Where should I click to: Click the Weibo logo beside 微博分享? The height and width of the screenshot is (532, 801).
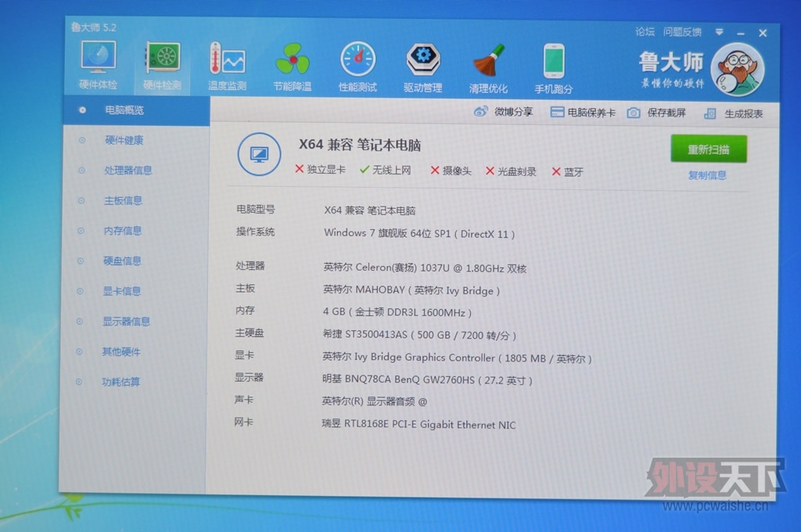click(x=480, y=111)
